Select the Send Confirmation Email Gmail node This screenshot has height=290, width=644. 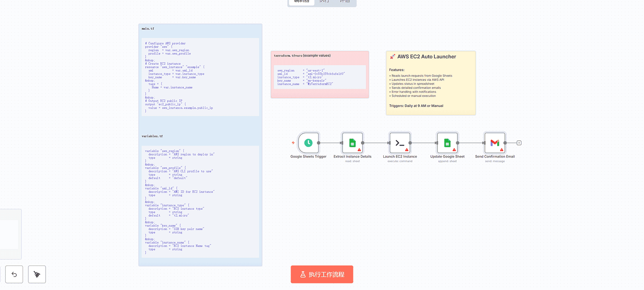click(x=495, y=143)
